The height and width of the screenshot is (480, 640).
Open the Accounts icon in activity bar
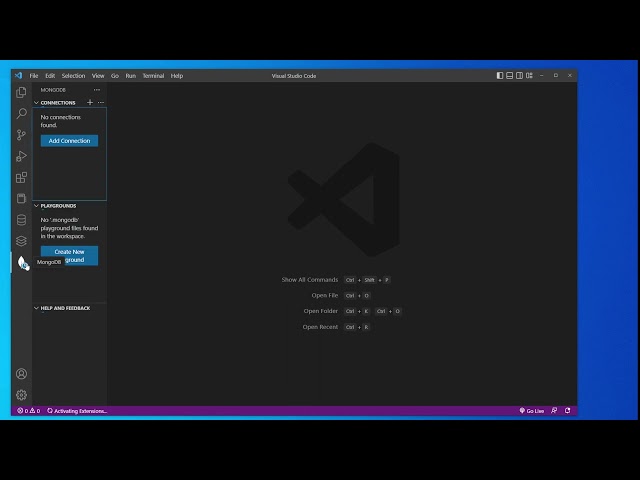click(x=21, y=374)
